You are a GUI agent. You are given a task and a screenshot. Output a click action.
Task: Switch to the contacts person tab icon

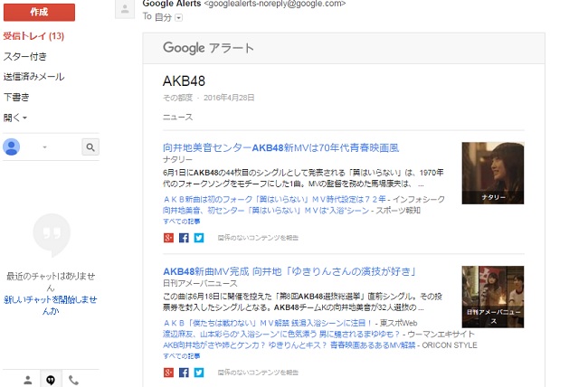point(28,380)
